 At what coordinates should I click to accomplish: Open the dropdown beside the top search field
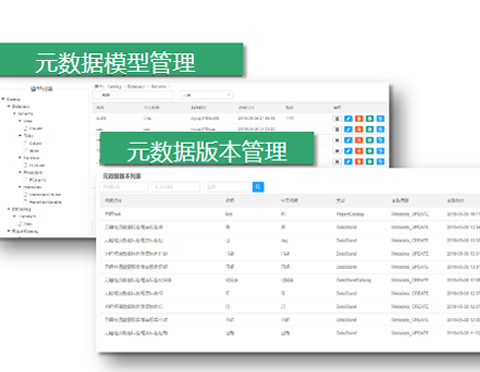(x=206, y=95)
